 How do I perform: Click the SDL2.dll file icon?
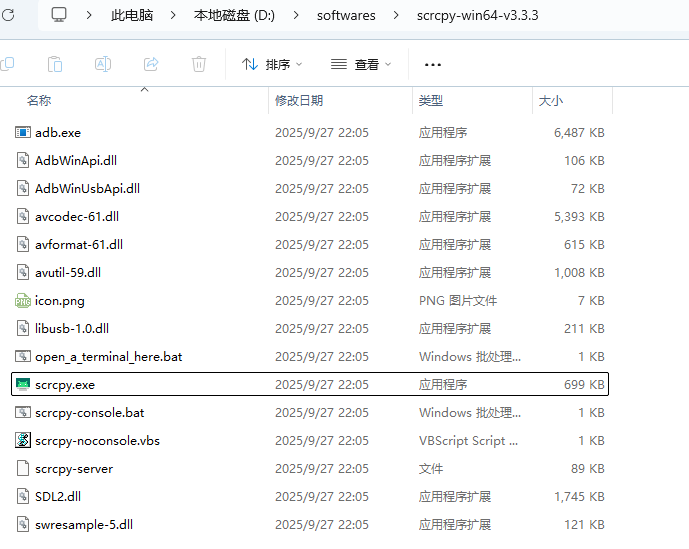click(23, 497)
